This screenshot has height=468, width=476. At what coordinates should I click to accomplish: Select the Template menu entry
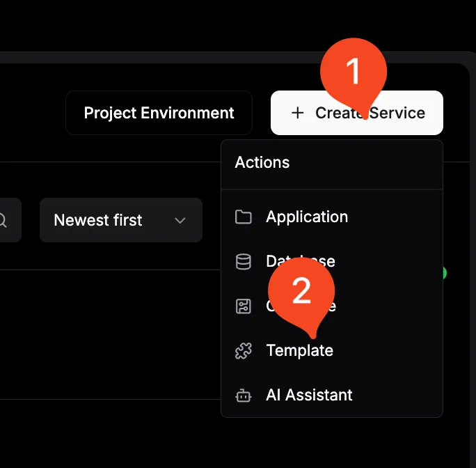pyautogui.click(x=300, y=351)
